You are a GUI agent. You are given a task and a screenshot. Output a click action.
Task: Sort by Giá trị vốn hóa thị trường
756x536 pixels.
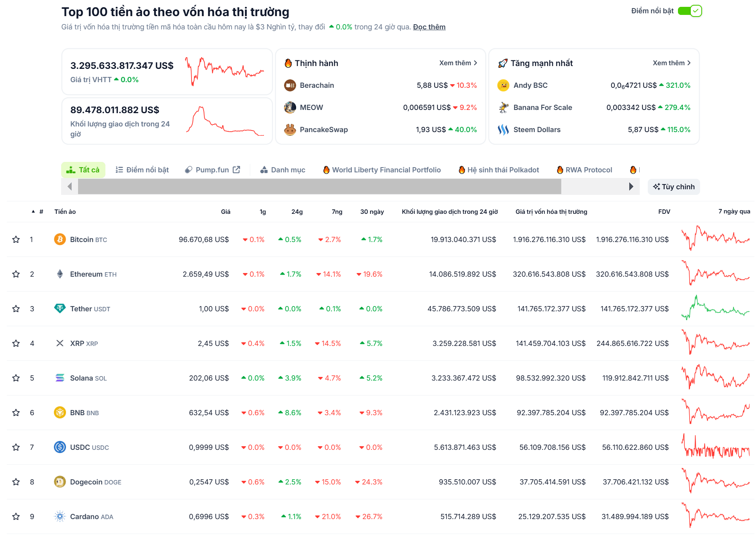[x=551, y=212]
